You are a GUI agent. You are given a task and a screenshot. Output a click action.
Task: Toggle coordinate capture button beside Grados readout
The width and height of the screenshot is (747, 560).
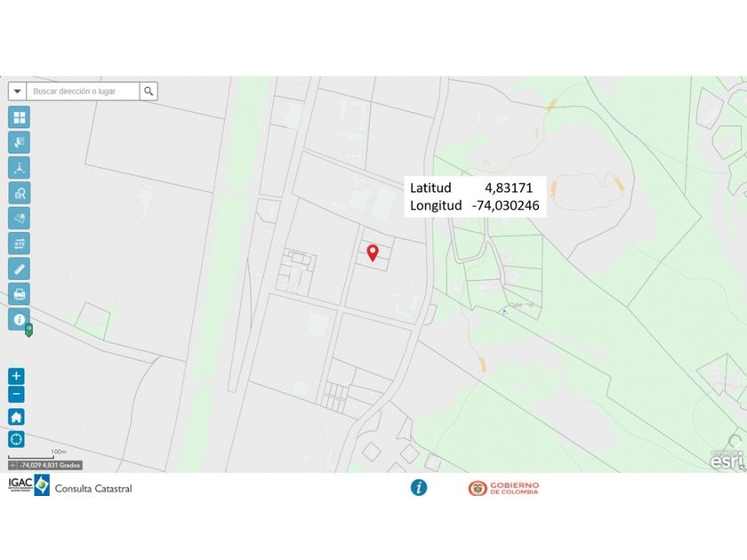click(12, 465)
